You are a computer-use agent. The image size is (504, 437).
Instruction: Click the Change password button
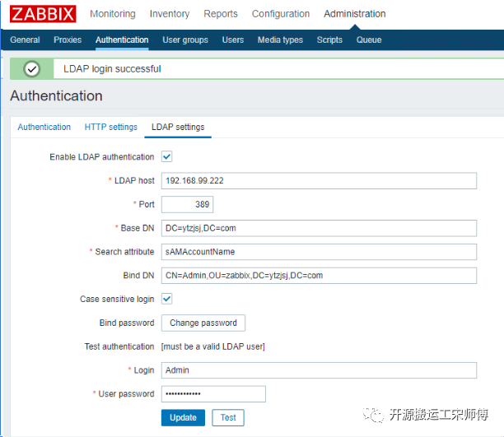[203, 323]
